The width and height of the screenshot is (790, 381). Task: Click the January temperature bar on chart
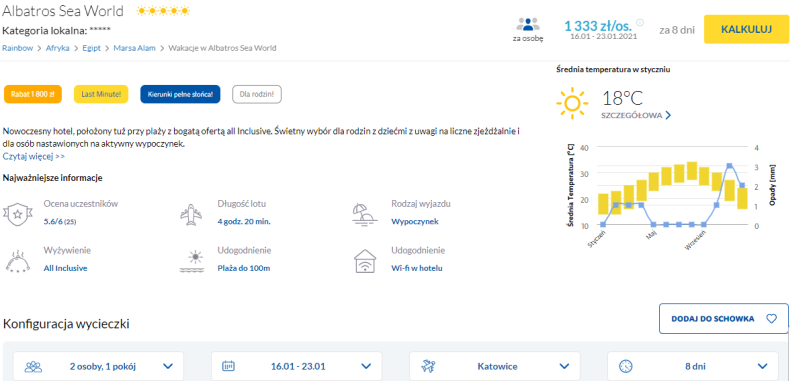tap(603, 204)
